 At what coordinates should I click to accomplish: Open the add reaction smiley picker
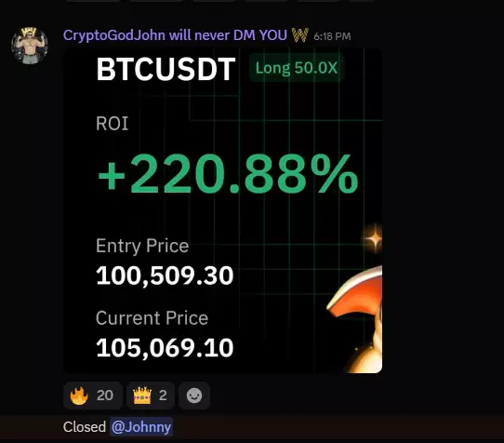pos(194,396)
